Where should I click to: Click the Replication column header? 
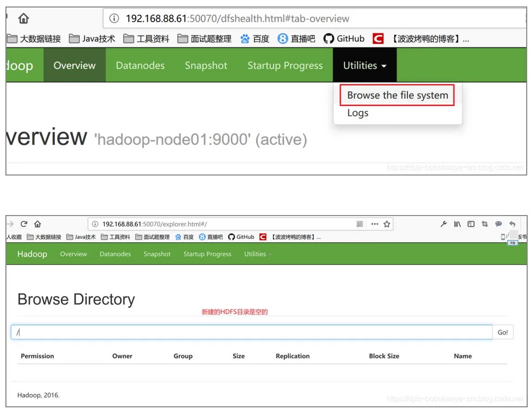[293, 356]
